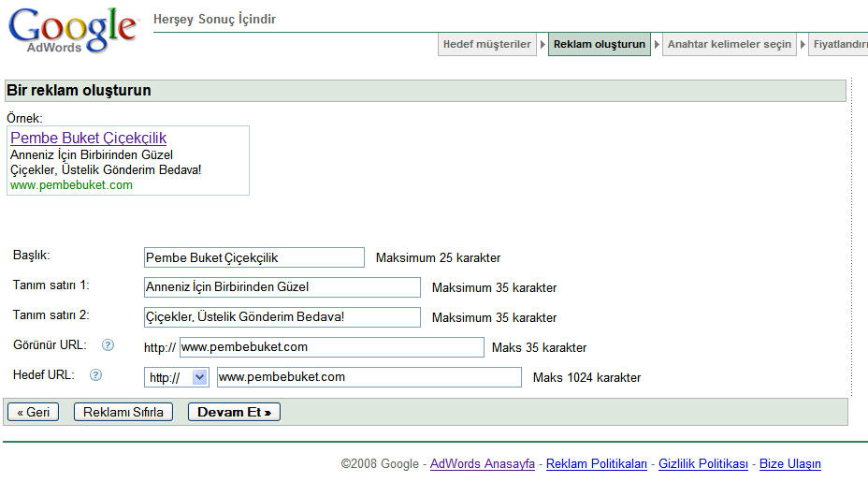
Task: Open the Fiyatlandırma step tab
Action: 839,44
